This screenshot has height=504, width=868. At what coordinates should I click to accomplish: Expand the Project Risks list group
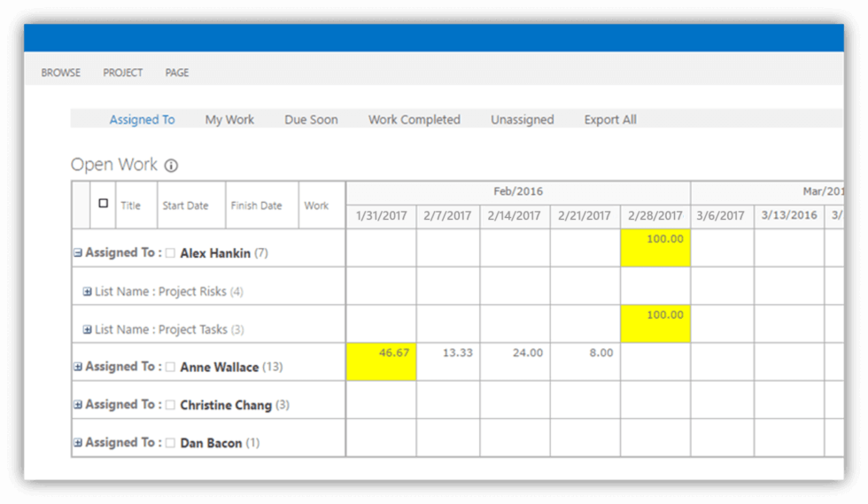point(87,291)
